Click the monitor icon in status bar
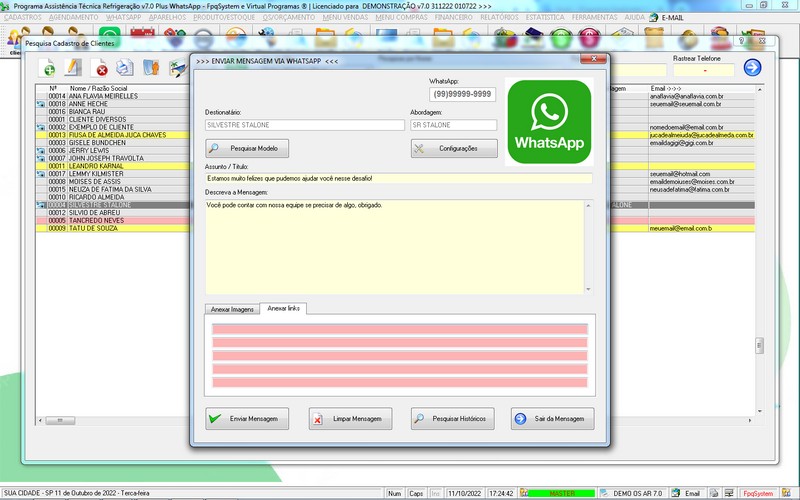The height and width of the screenshot is (500, 800). tap(729, 493)
